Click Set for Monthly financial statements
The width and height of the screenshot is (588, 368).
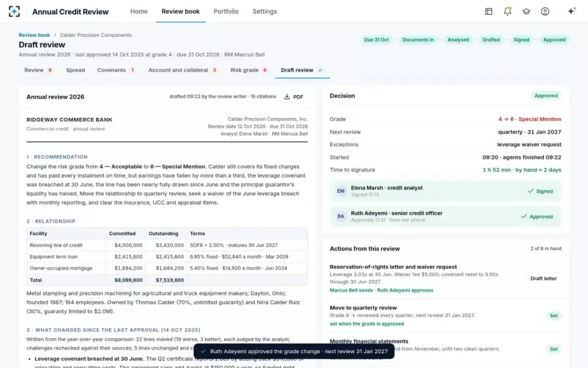tap(554, 349)
